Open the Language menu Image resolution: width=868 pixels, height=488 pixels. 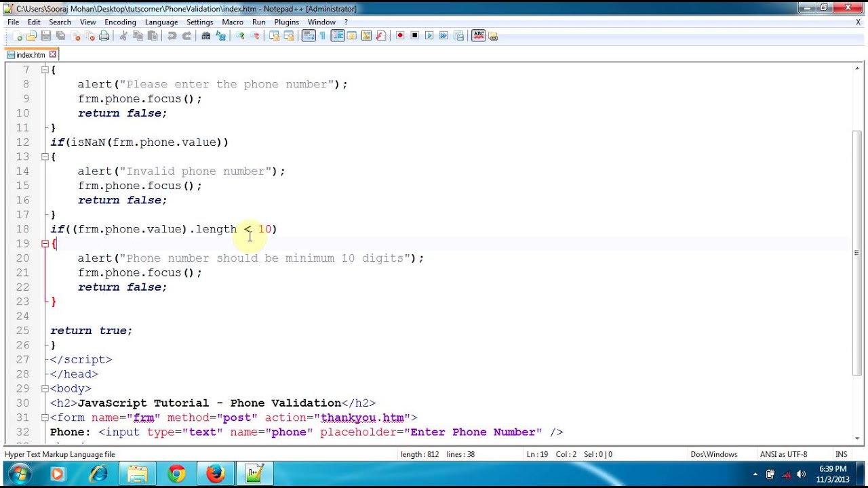pyautogui.click(x=161, y=22)
